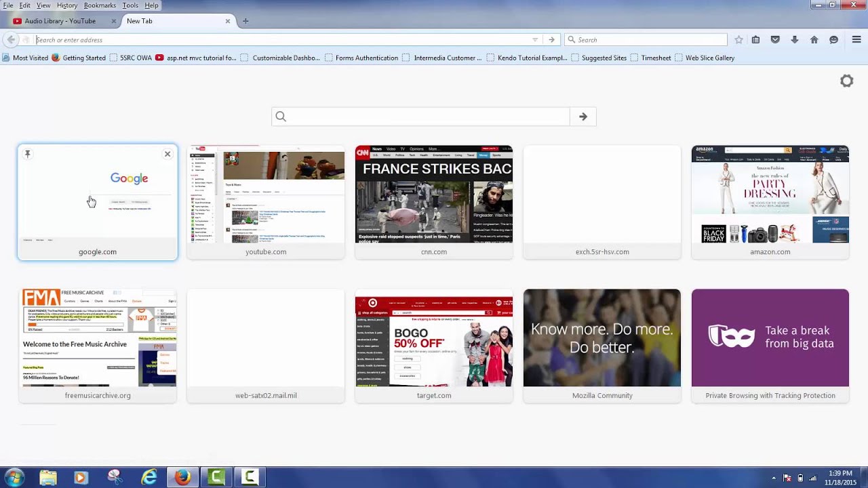
Task: Open the address bar history dropdown arrow
Action: pos(535,40)
